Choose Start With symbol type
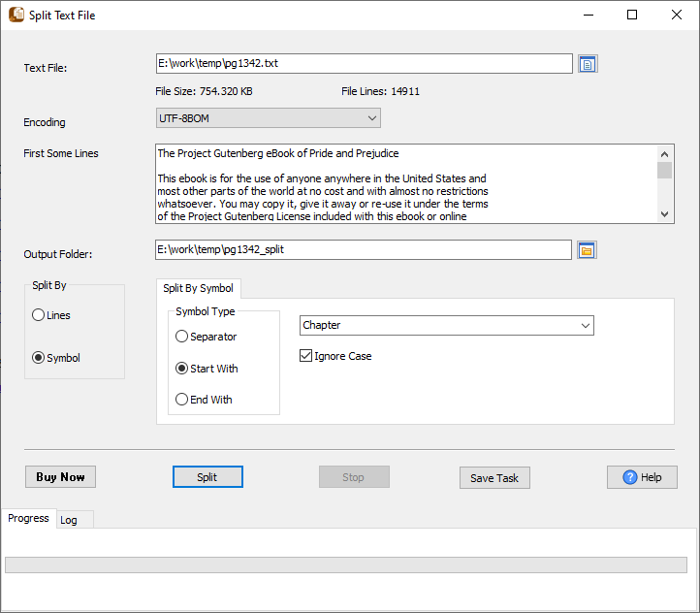The width and height of the screenshot is (700, 613). coord(182,369)
